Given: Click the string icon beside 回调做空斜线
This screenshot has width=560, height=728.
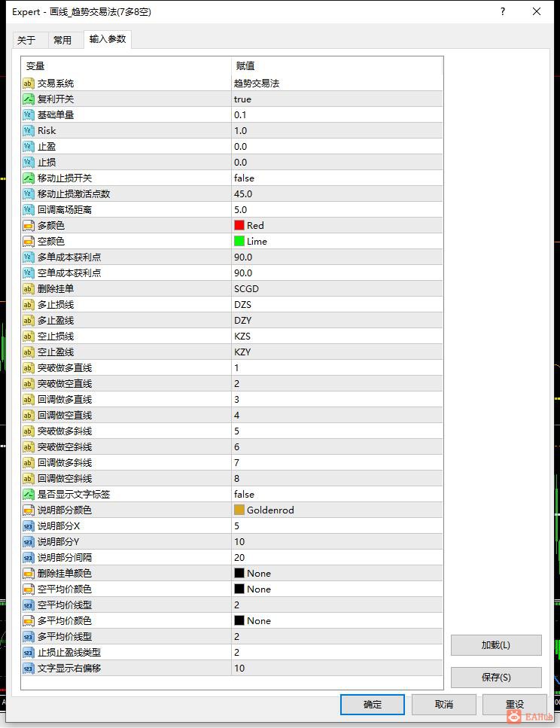Looking at the screenshot, I should 29,479.
